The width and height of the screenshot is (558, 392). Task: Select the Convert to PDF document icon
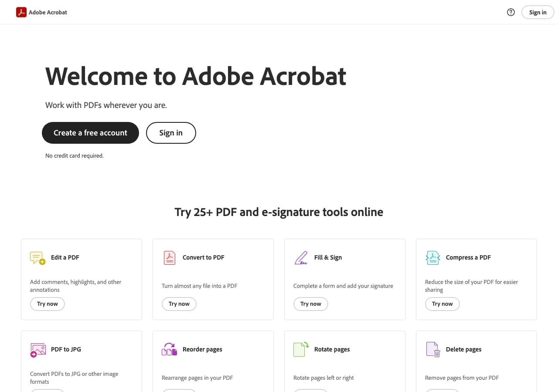169,258
